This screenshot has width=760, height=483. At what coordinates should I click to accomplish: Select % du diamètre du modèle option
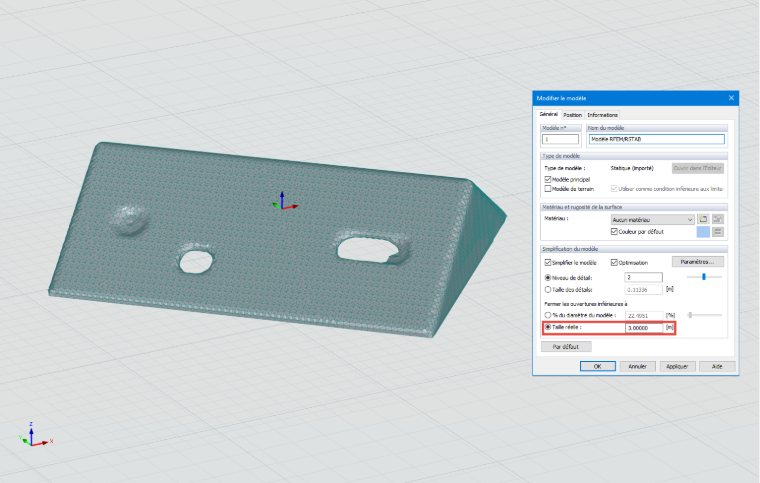[548, 315]
